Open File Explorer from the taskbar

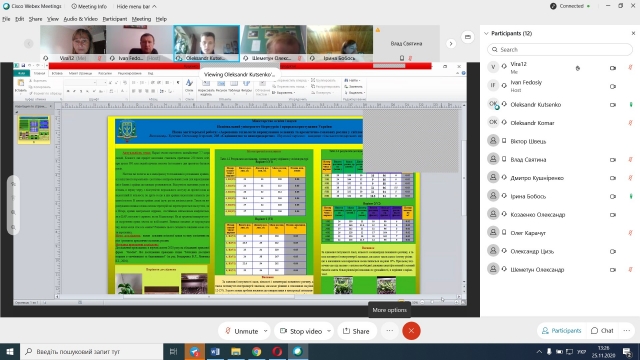tap(236, 351)
